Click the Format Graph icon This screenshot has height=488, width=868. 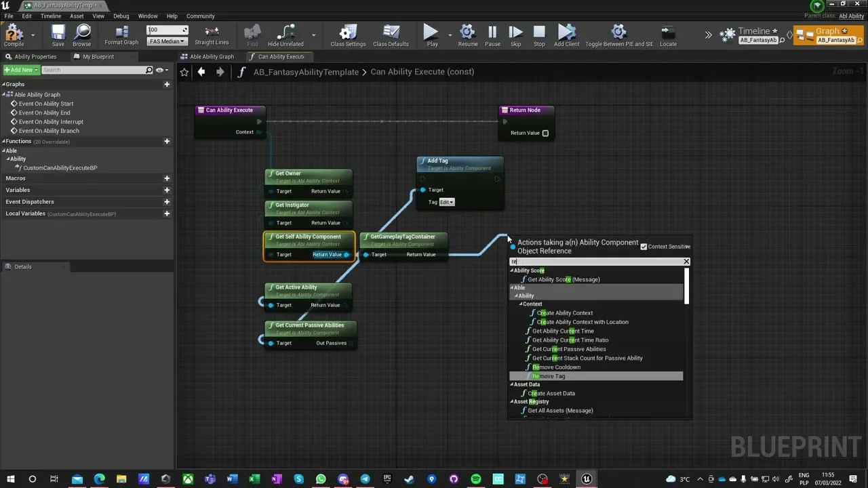[121, 34]
